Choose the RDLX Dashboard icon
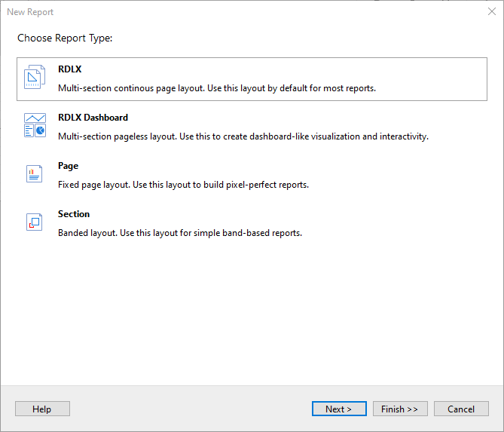 (x=35, y=125)
